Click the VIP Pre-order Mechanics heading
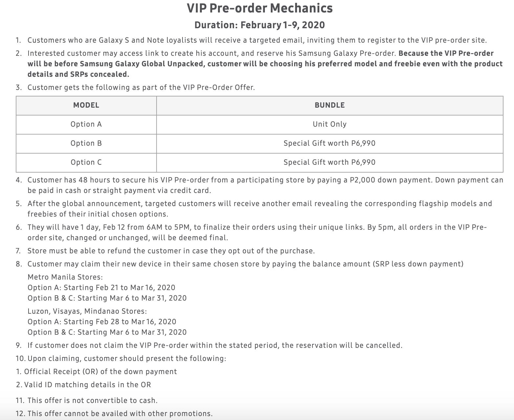Screen dimensions: 514x420 tap(260, 8)
